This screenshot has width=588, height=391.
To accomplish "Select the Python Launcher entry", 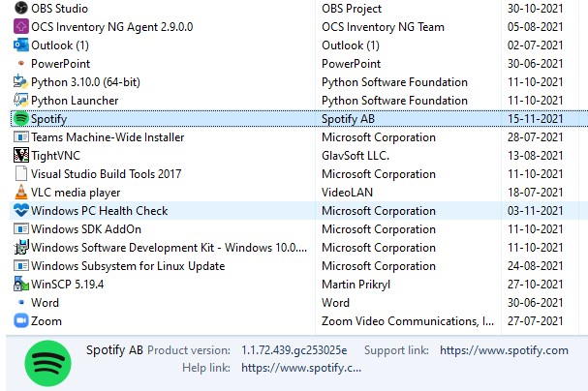I will click(75, 101).
